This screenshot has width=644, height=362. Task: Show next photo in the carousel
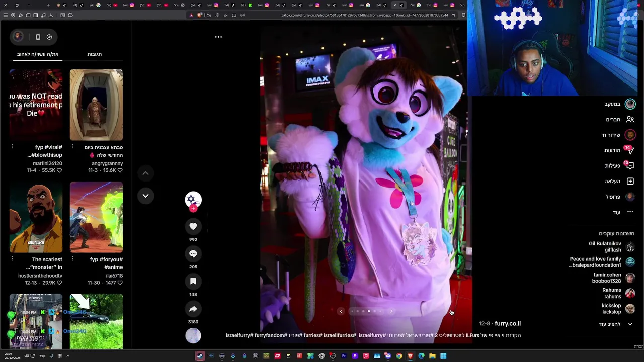[x=391, y=311]
